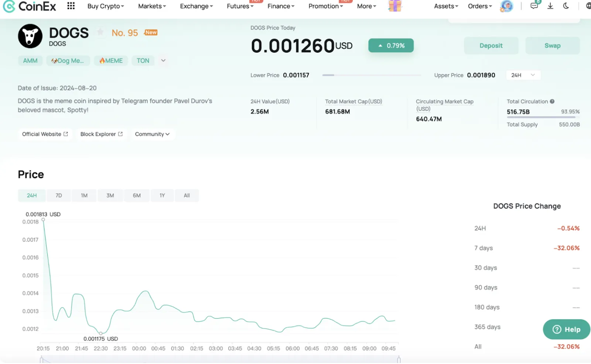
Task: Click the download app icon
Action: 550,6
